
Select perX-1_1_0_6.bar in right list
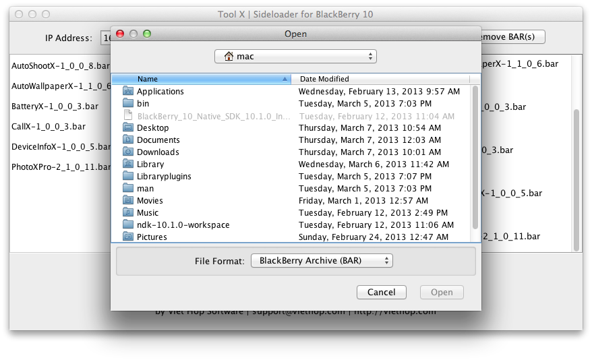point(520,64)
